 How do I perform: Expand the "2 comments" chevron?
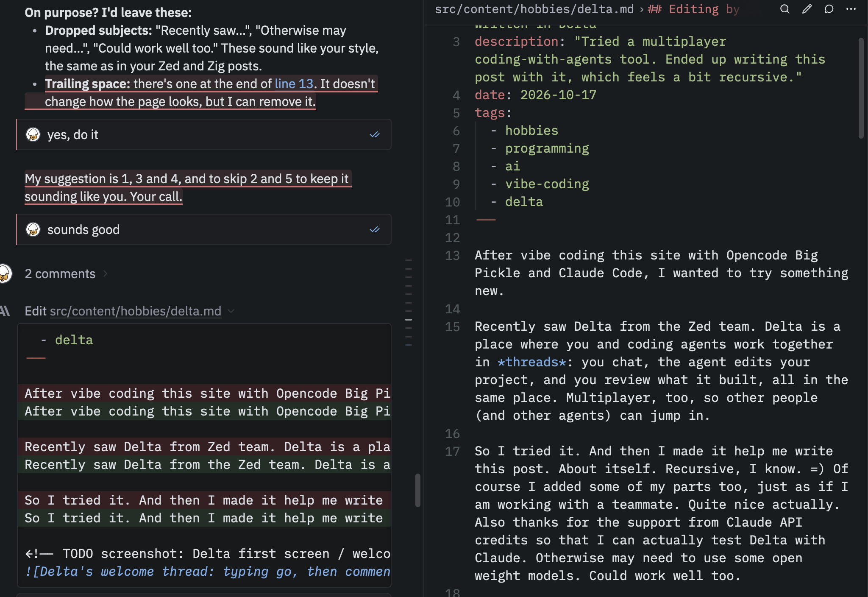pyautogui.click(x=106, y=274)
